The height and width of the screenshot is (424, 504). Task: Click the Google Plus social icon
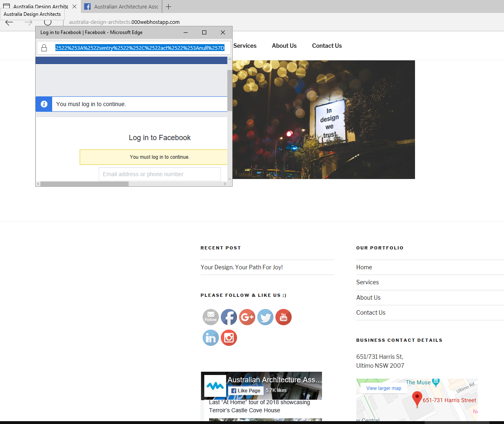point(247,317)
